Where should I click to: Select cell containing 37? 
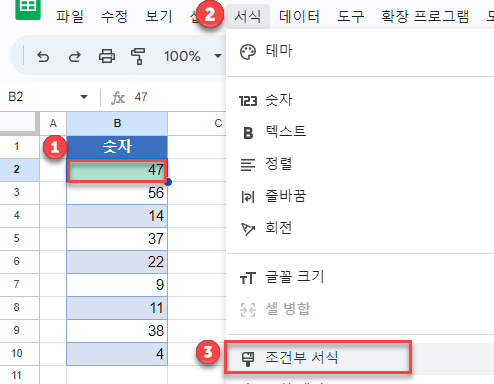tap(117, 239)
